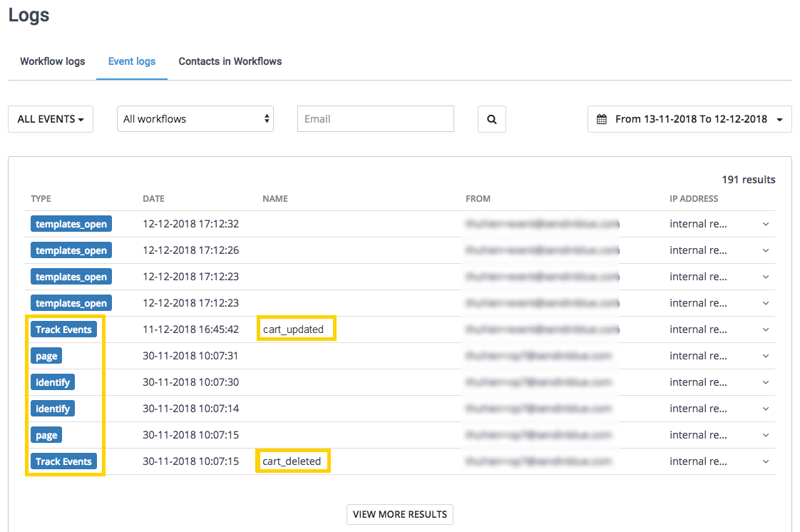Click identify badge at 10:07:30
The height and width of the screenshot is (532, 800).
pyautogui.click(x=53, y=382)
